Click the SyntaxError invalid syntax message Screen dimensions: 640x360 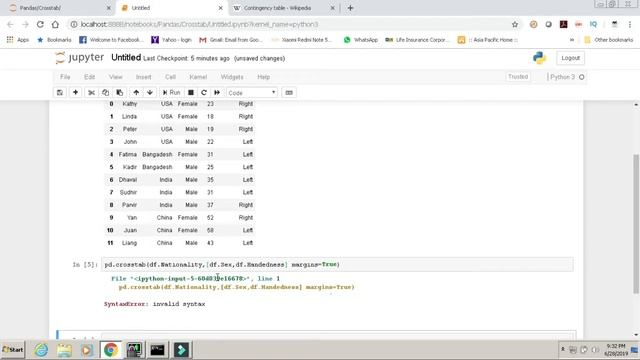154,304
